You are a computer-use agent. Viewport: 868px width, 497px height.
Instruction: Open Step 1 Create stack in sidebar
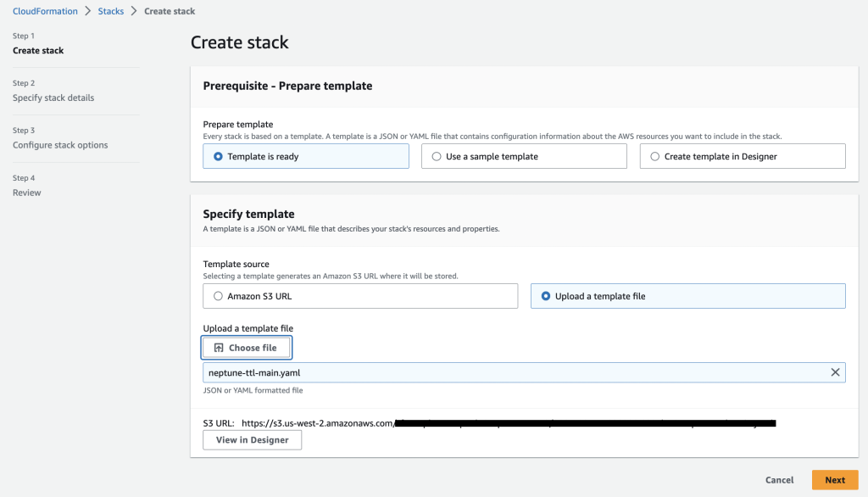[x=37, y=50]
